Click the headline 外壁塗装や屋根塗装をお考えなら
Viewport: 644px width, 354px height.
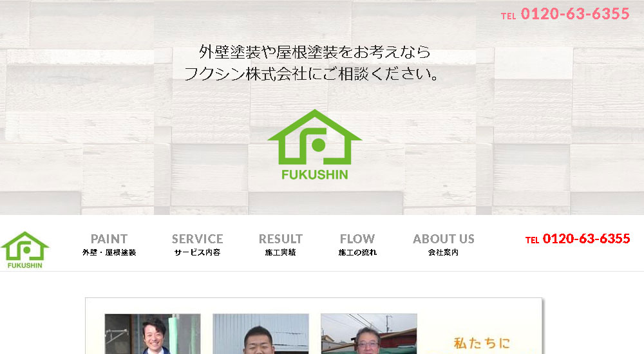click(x=315, y=52)
